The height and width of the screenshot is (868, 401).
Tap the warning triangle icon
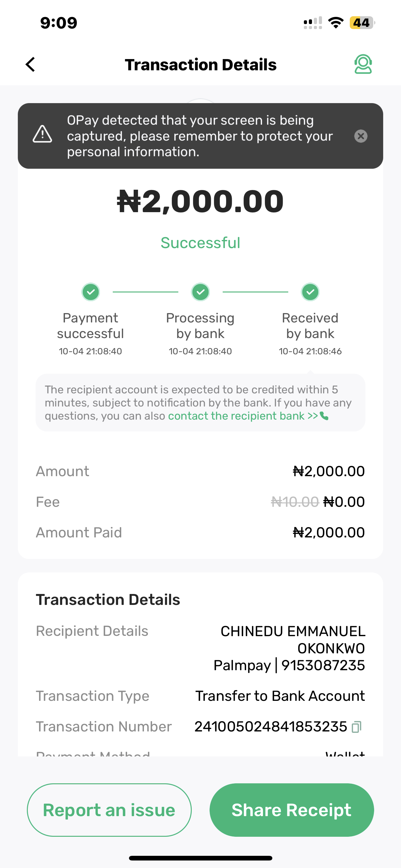pyautogui.click(x=42, y=134)
